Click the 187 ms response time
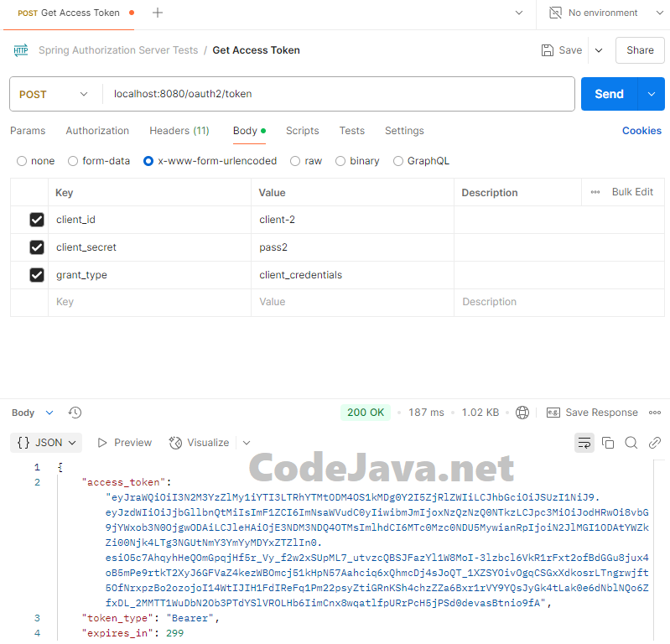This screenshot has height=644, width=670. point(426,413)
